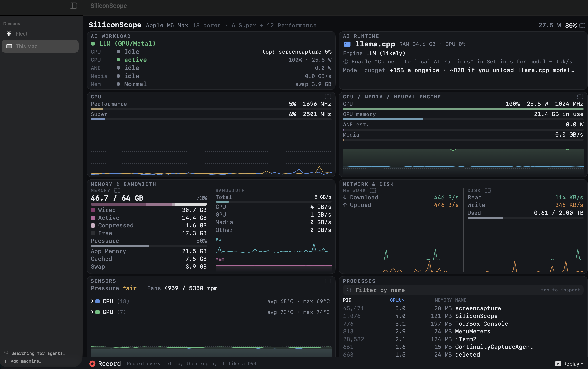Click the expand icon beside the DISK label
Image resolution: width=588 pixels, height=369 pixels.
(x=488, y=190)
